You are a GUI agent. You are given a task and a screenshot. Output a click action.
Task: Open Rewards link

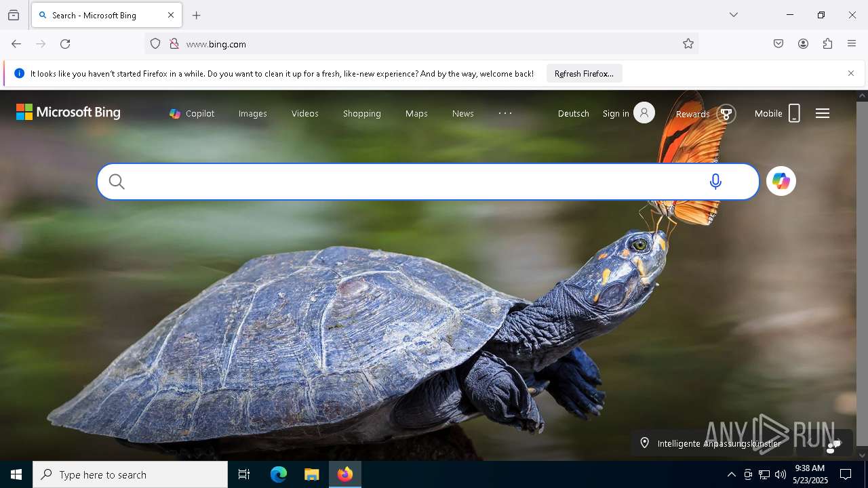(x=692, y=114)
